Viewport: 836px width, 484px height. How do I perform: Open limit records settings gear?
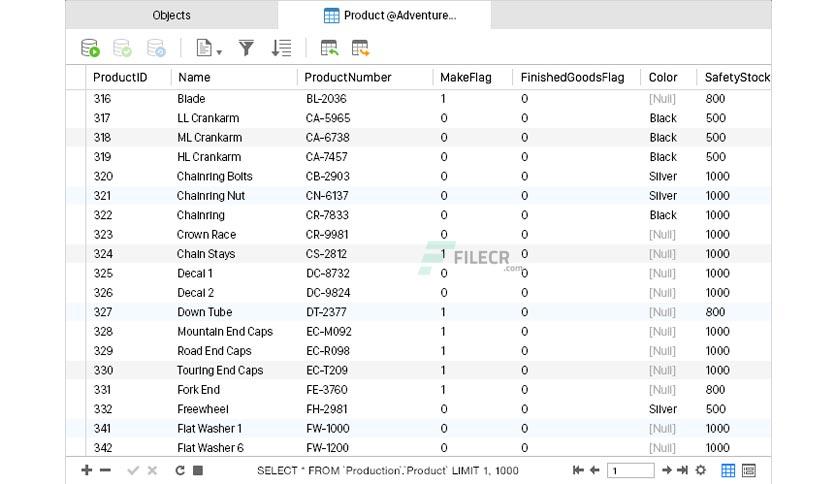point(701,470)
